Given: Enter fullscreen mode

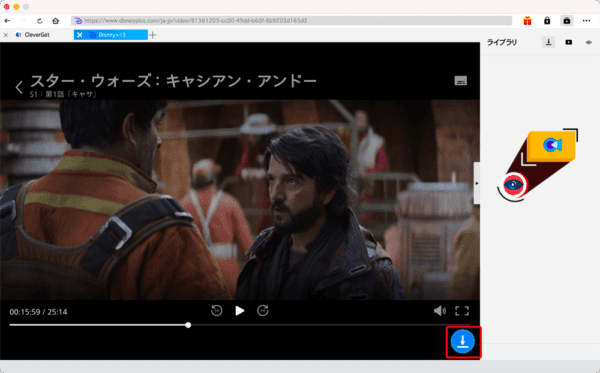Looking at the screenshot, I should coord(461,311).
